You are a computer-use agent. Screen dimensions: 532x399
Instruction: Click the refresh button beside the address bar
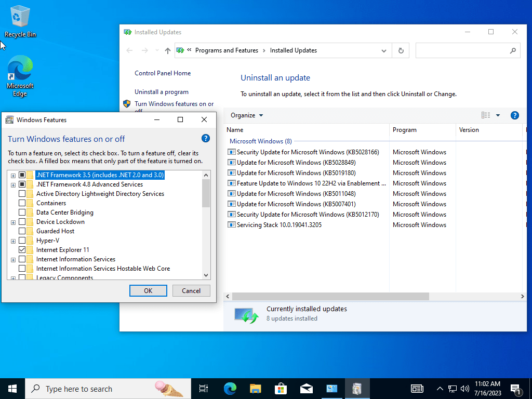coord(401,50)
